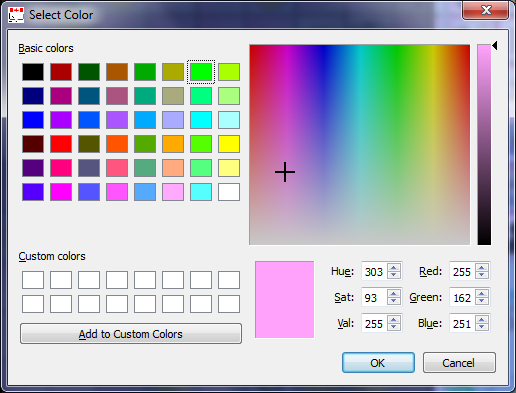Select the selected bright green swatch
This screenshot has height=393, width=516.
pyautogui.click(x=201, y=72)
